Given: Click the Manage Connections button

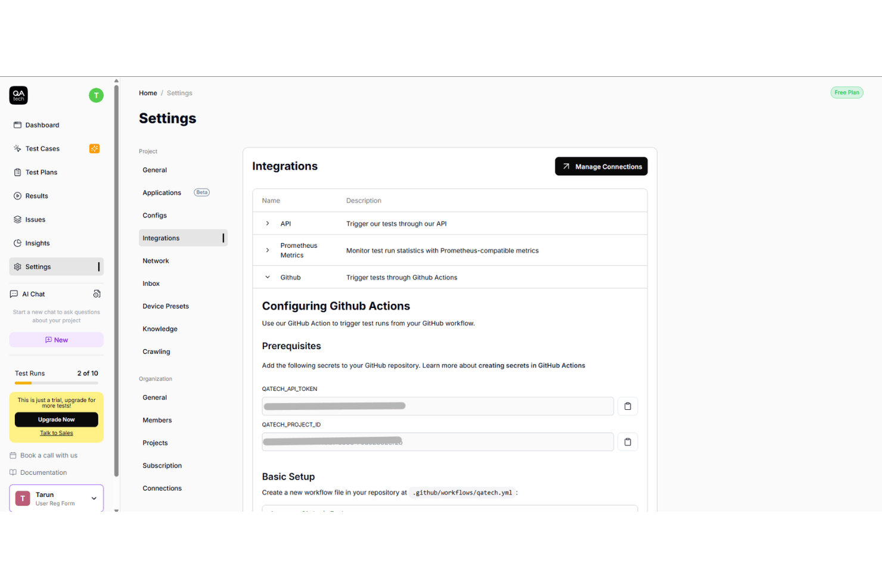Looking at the screenshot, I should tap(601, 167).
